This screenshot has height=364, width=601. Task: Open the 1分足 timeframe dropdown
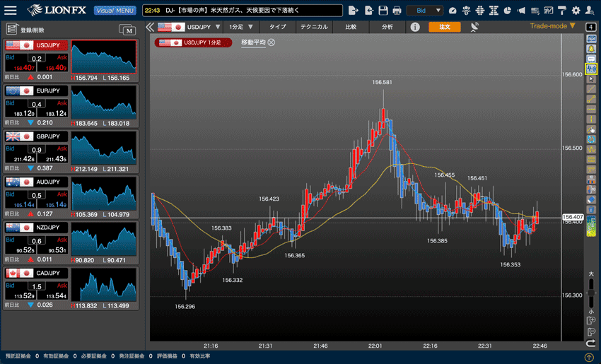tap(242, 27)
